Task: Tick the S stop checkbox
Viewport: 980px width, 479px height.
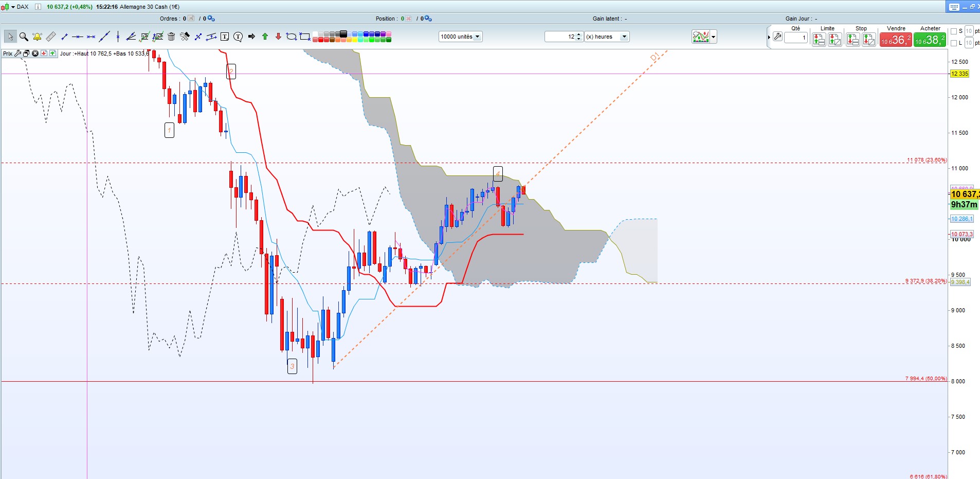Action: coord(954,31)
